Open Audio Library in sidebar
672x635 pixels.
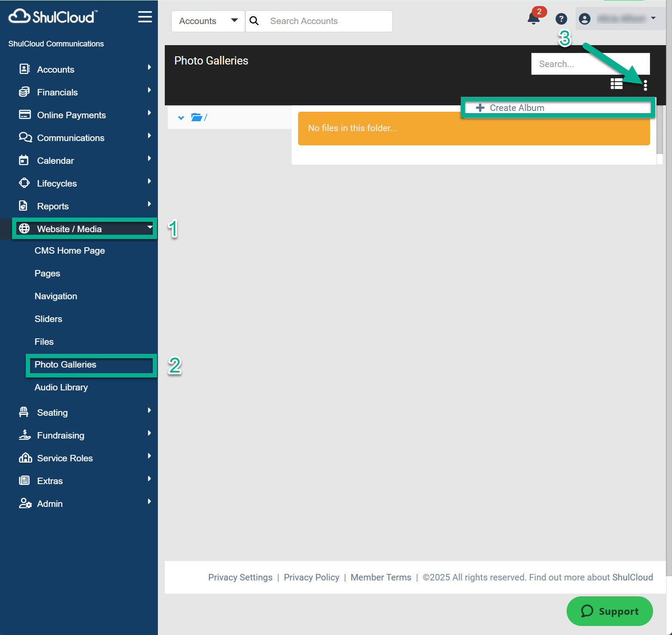pyautogui.click(x=61, y=387)
